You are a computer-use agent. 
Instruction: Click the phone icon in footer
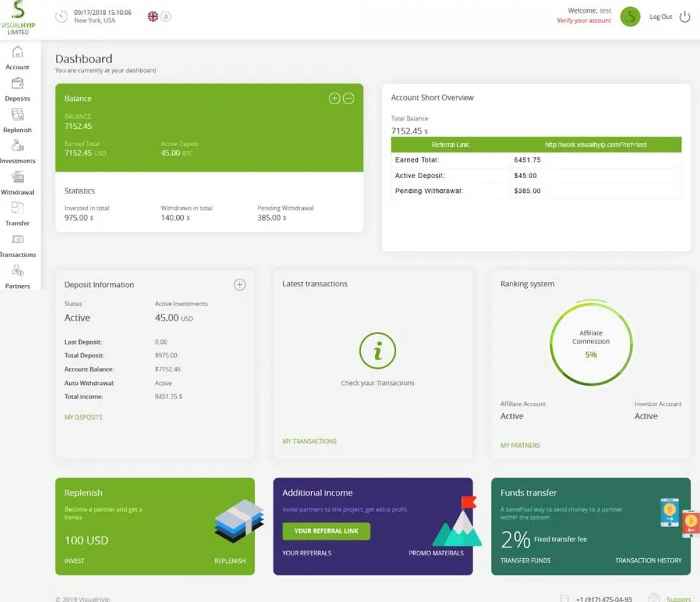point(564,598)
